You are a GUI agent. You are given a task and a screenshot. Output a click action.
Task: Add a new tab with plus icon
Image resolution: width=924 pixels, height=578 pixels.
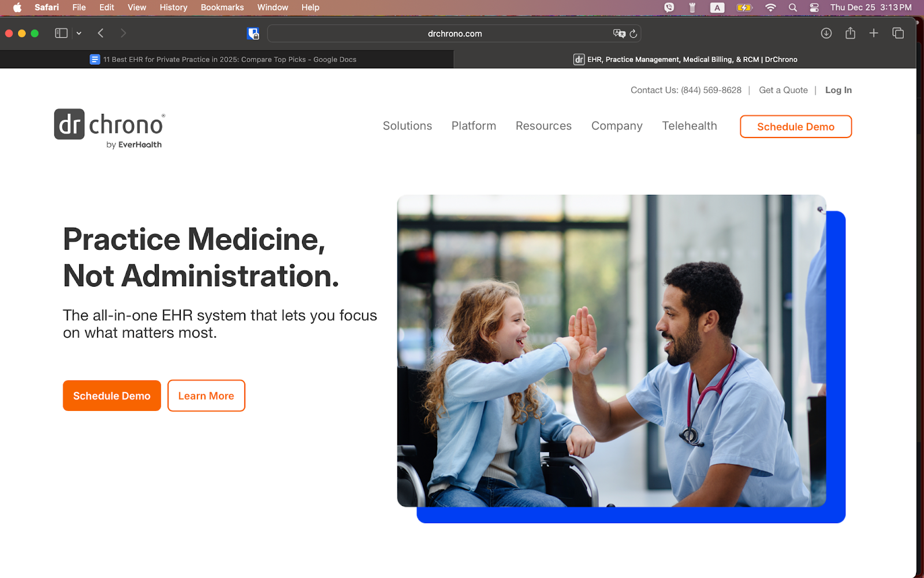coord(874,34)
